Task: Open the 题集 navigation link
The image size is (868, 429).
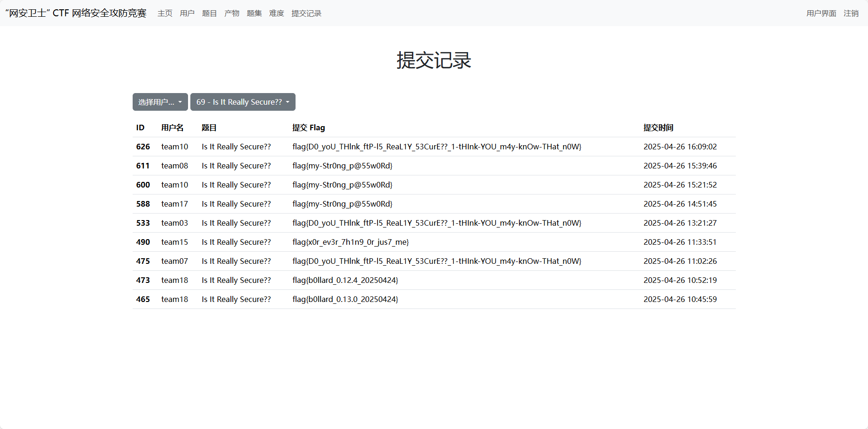Action: [x=254, y=13]
